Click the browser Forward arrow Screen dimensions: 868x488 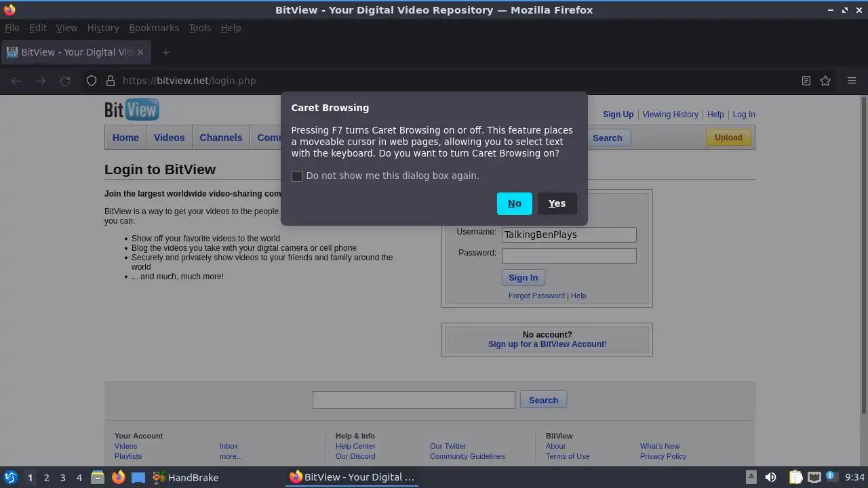(41, 81)
